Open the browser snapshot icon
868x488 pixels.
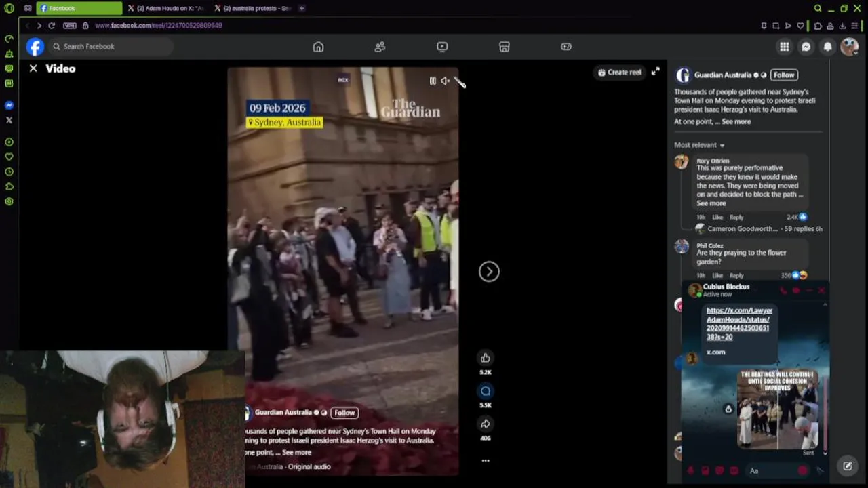pos(776,26)
